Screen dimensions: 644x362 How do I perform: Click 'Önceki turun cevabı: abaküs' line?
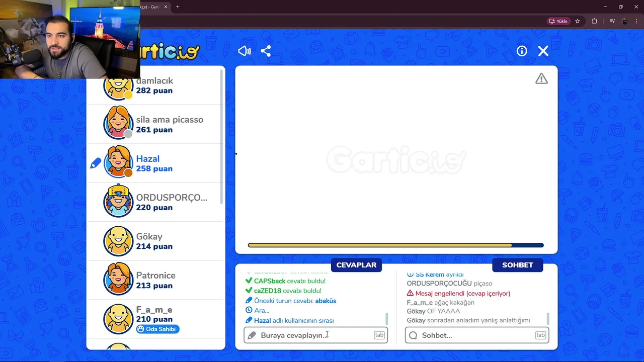(291, 301)
